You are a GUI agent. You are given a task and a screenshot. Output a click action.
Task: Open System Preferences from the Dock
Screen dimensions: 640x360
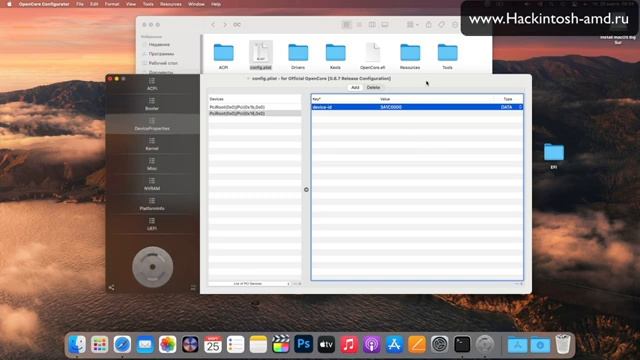click(440, 344)
